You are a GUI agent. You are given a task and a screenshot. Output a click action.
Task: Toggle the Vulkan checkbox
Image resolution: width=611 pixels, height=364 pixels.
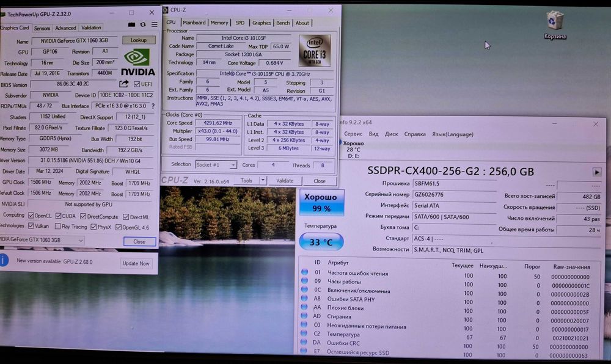click(31, 226)
